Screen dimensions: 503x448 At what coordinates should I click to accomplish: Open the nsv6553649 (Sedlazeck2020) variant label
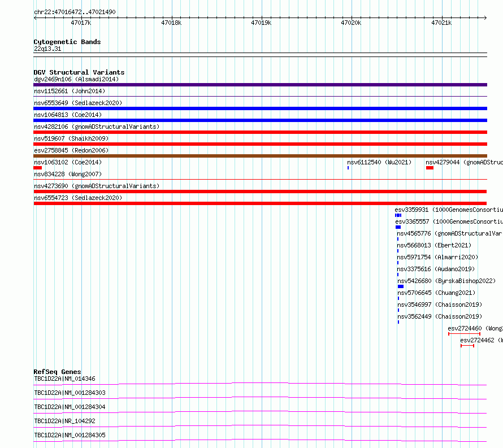coord(78,103)
